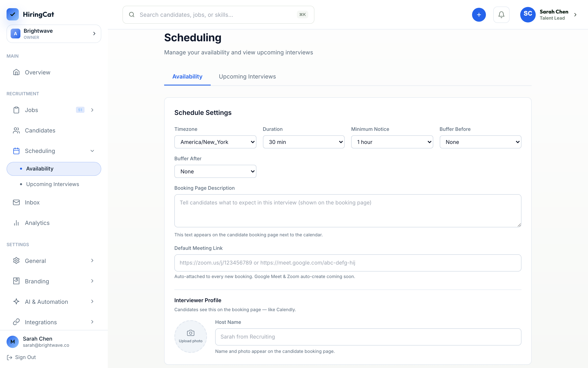This screenshot has height=368, width=588.
Task: Click the blue plus create button
Action: [x=479, y=15]
